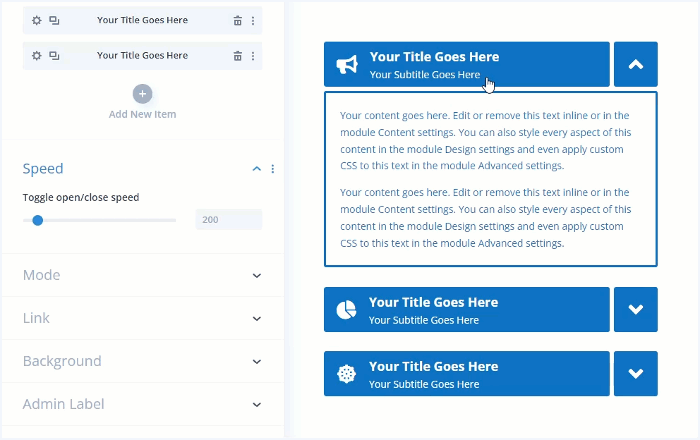700x440 pixels.
Task: Click the round plus icon to add item
Action: (x=142, y=94)
